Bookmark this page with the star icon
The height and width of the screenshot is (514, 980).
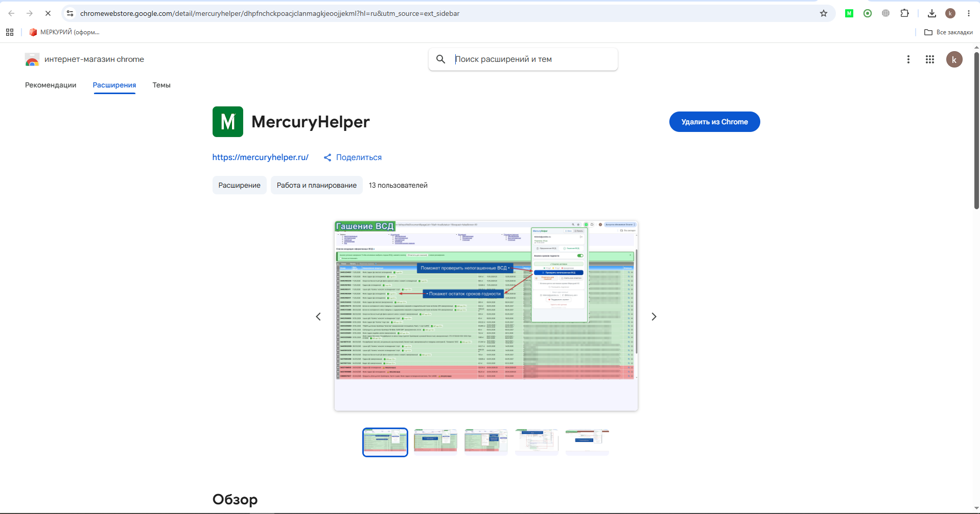(x=824, y=13)
